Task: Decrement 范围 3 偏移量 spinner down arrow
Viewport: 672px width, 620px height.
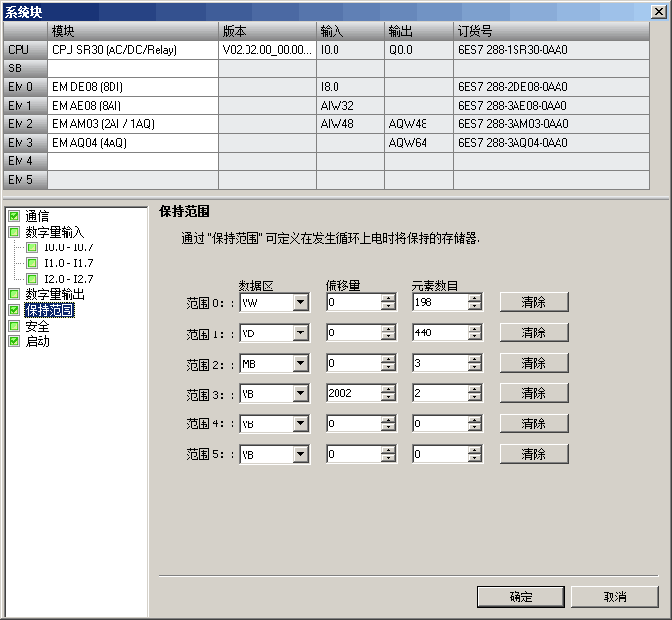Action: click(388, 397)
